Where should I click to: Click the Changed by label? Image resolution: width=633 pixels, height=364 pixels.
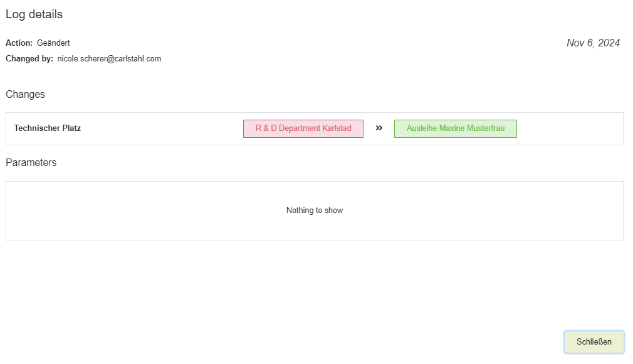pos(29,59)
